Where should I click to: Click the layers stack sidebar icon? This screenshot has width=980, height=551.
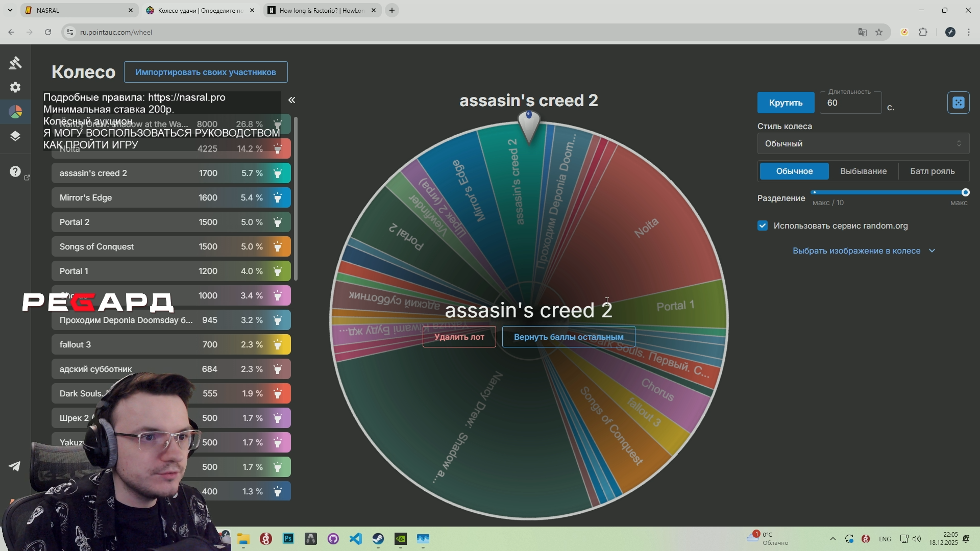pyautogui.click(x=15, y=136)
